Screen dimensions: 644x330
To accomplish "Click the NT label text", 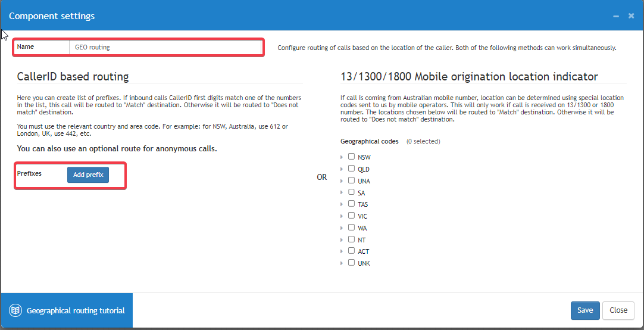I will (x=361, y=240).
